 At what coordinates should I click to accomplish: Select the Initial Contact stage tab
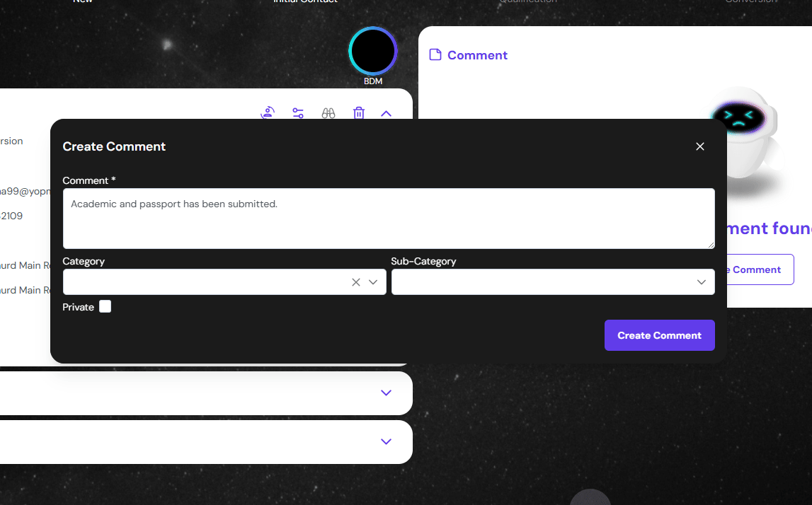[x=305, y=2]
